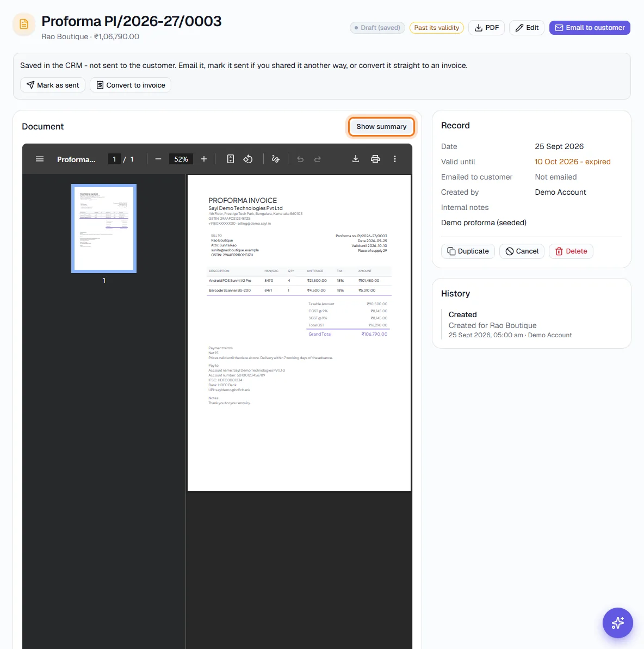Cancel the proforma
644x649 pixels.
pyautogui.click(x=522, y=251)
